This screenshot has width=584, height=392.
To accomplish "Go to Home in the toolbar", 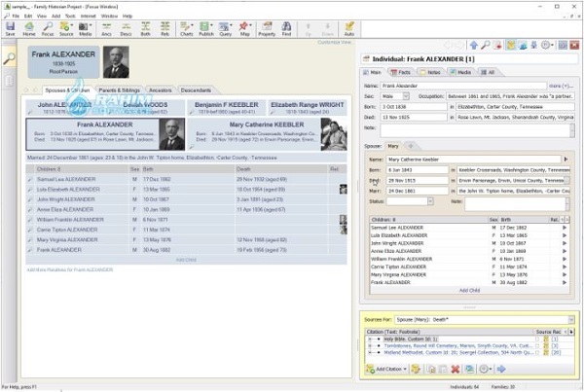I will pos(28,28).
